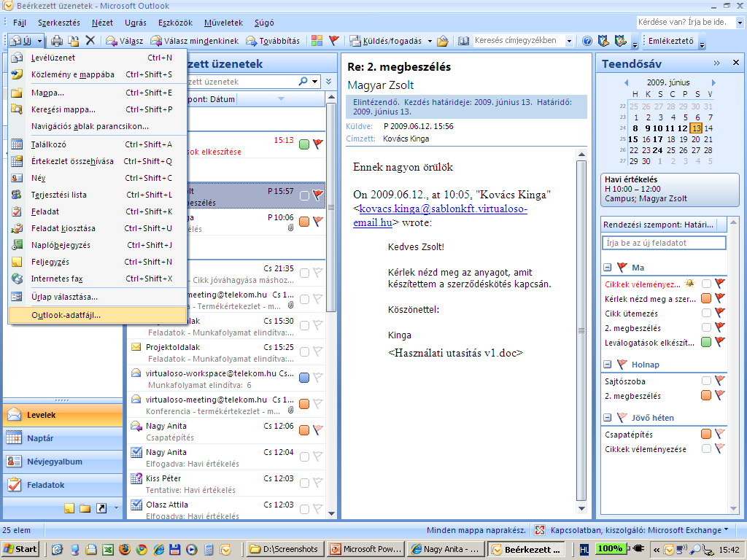The width and height of the screenshot is (747, 560).
Task: Switch to the Névjegyalbum navigation button
Action: point(63,462)
